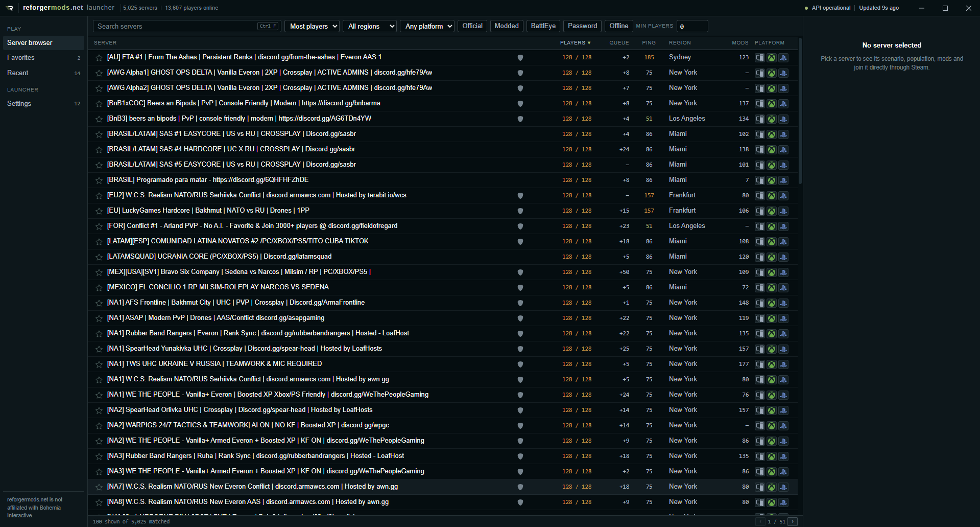The image size is (980, 527).
Task: Click PC platform icon in [AU] FTA #1 row
Action: pyautogui.click(x=760, y=58)
